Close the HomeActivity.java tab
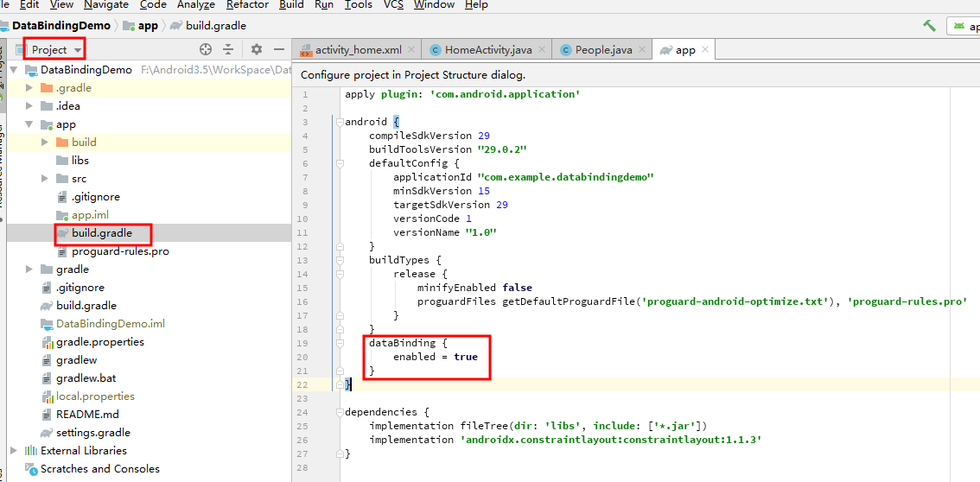 [x=541, y=50]
